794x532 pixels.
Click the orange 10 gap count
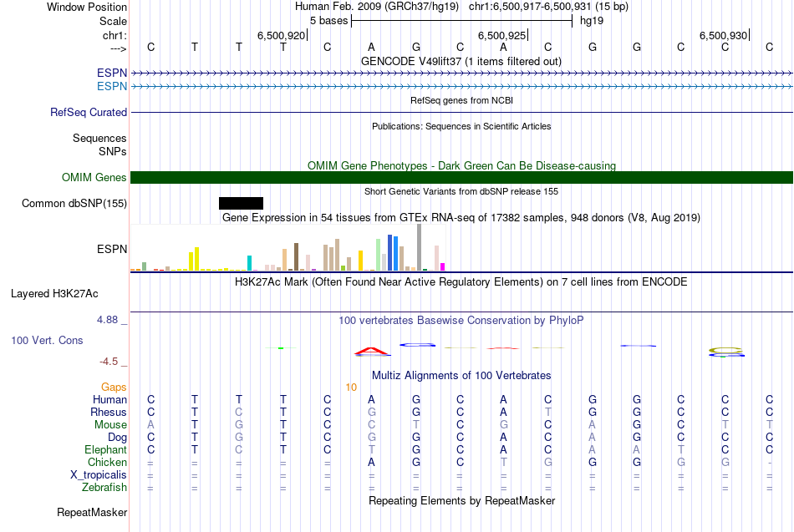click(x=351, y=388)
